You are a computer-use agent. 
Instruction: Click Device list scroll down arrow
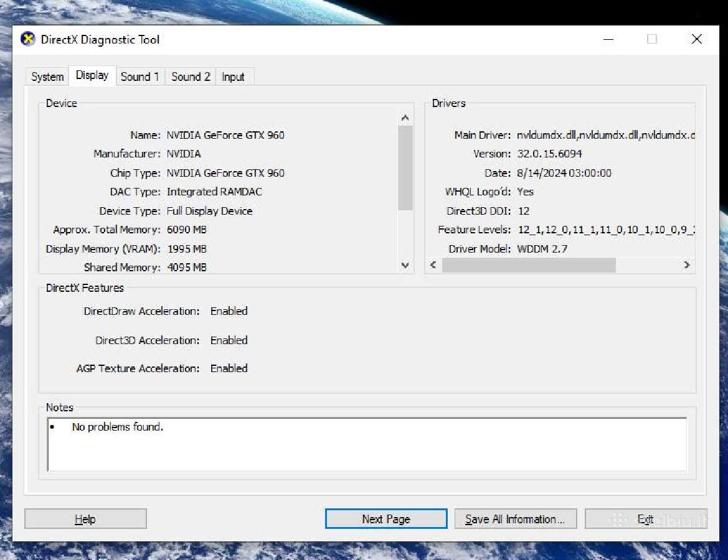[405, 265]
